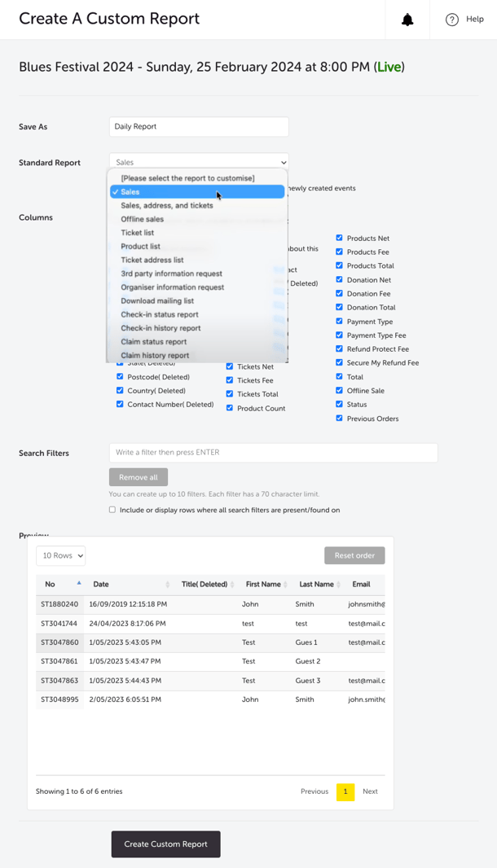The image size is (497, 868).
Task: Click the Reset order button
Action: (x=354, y=556)
